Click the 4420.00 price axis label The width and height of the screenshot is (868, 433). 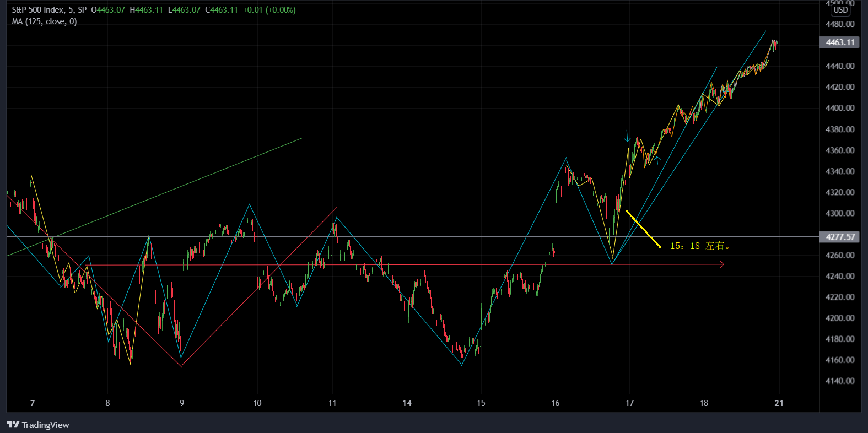pos(840,87)
